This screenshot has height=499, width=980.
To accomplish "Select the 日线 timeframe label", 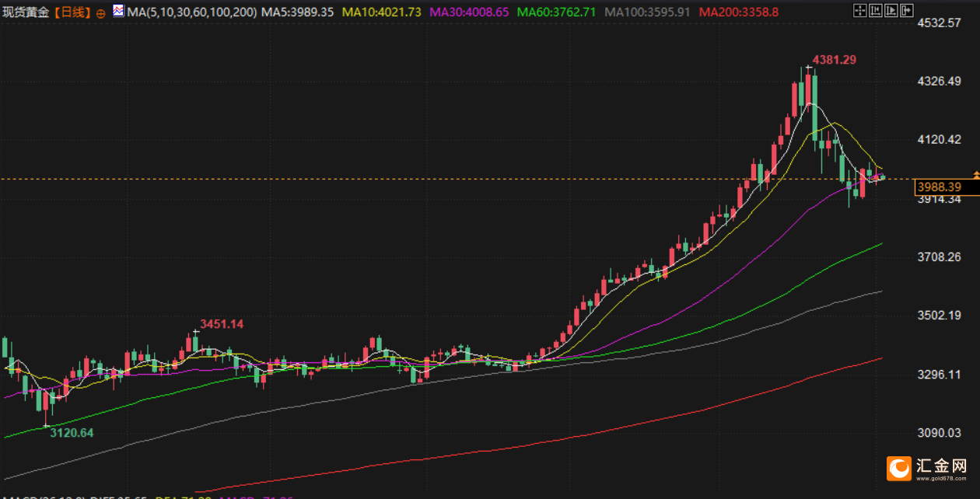I will tap(73, 12).
